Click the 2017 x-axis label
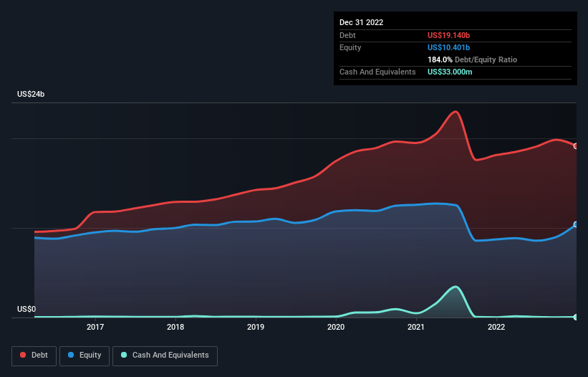This screenshot has height=377, width=588. 95,327
